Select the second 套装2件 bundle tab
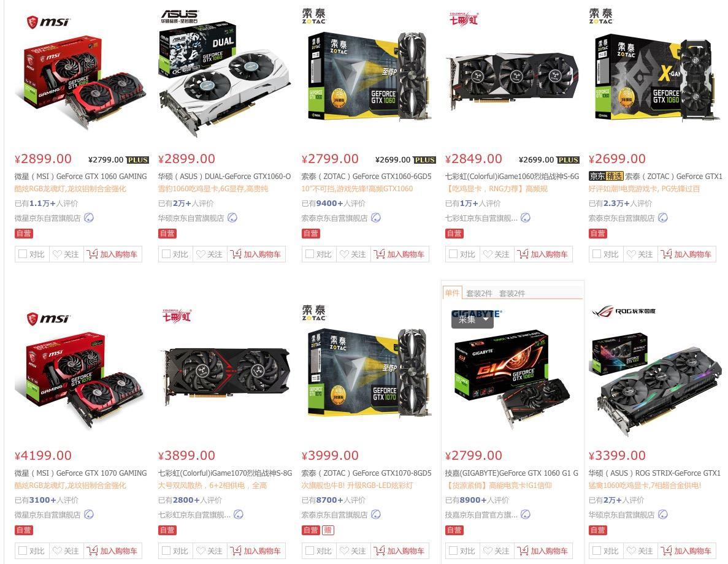 512,294
